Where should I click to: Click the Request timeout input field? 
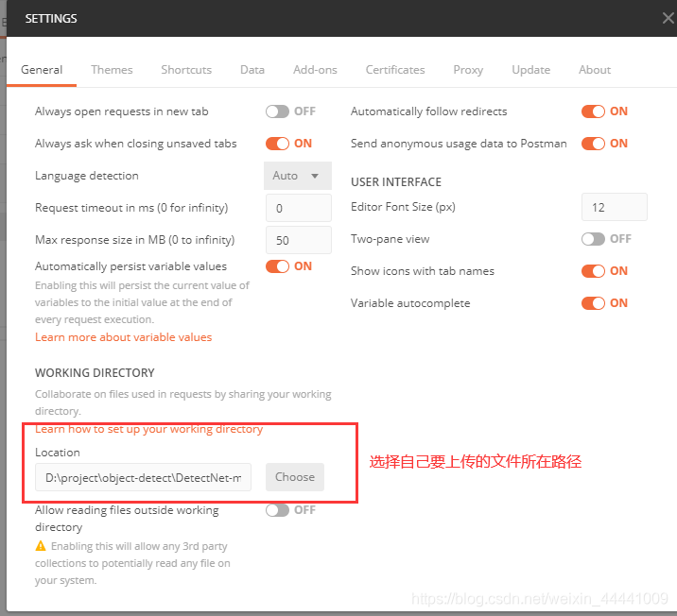[x=299, y=208]
